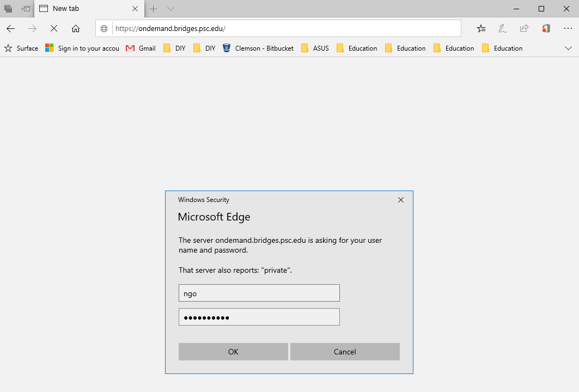Image resolution: width=579 pixels, height=392 pixels.
Task: Open Settings and more ellipsis menu
Action: coord(568,29)
